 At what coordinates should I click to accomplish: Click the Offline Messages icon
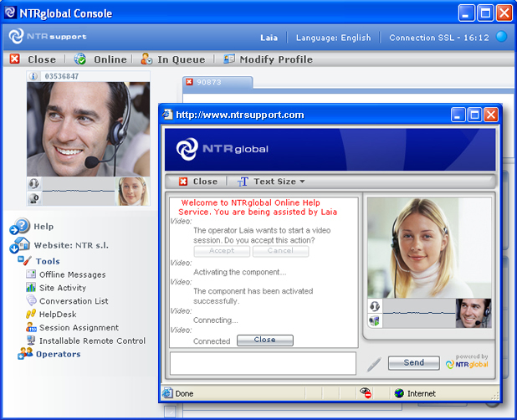point(31,274)
